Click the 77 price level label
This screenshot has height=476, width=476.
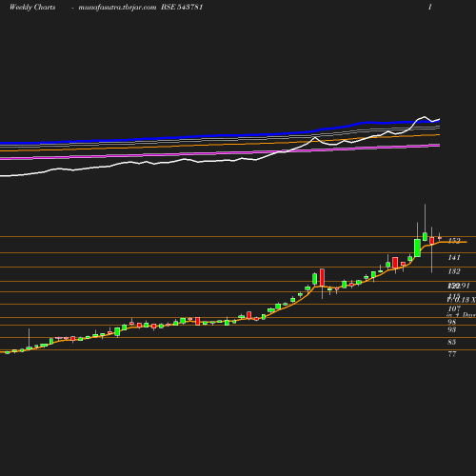[x=452, y=354]
